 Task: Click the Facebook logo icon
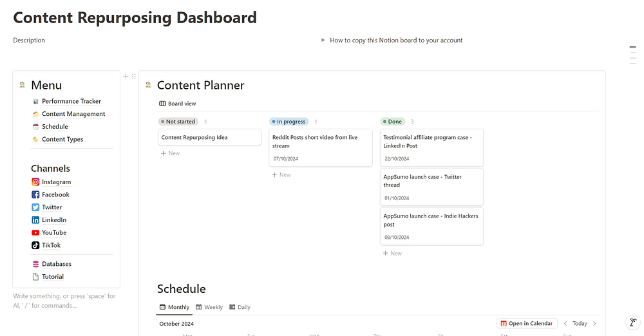pyautogui.click(x=36, y=194)
